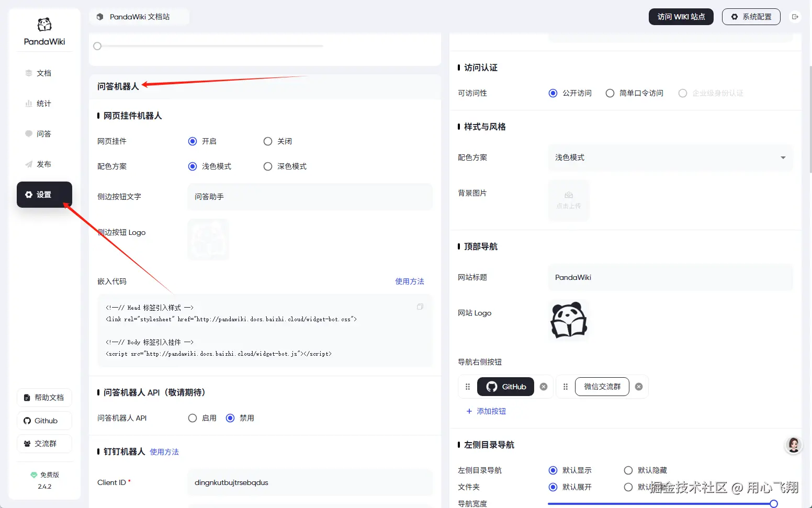Click the logout icon at top right
The image size is (812, 508).
coord(795,17)
